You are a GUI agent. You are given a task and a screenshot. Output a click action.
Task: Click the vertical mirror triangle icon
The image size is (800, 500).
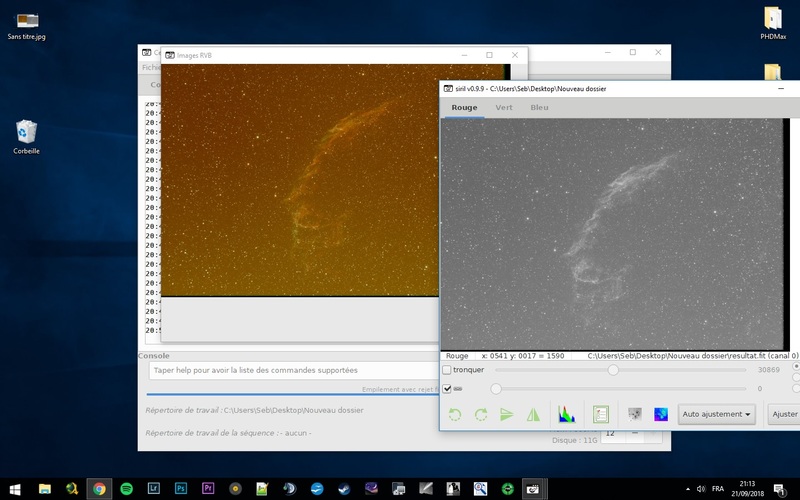pyautogui.click(x=533, y=414)
